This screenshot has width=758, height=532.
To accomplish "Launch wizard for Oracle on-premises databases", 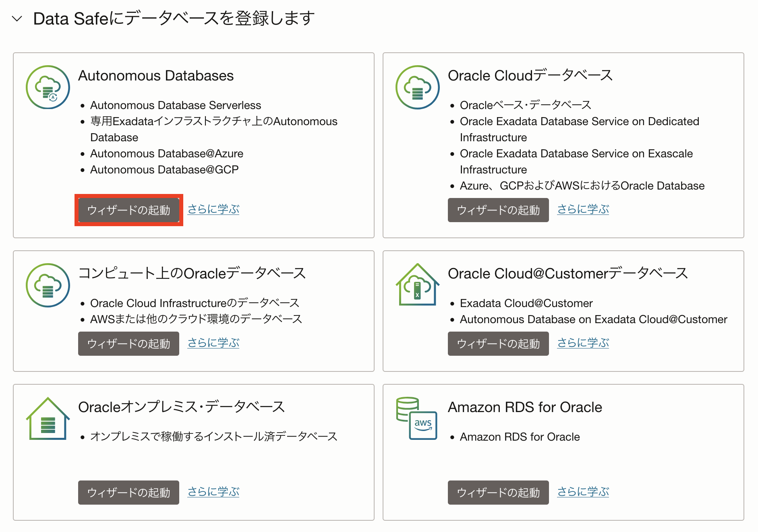I will (128, 493).
